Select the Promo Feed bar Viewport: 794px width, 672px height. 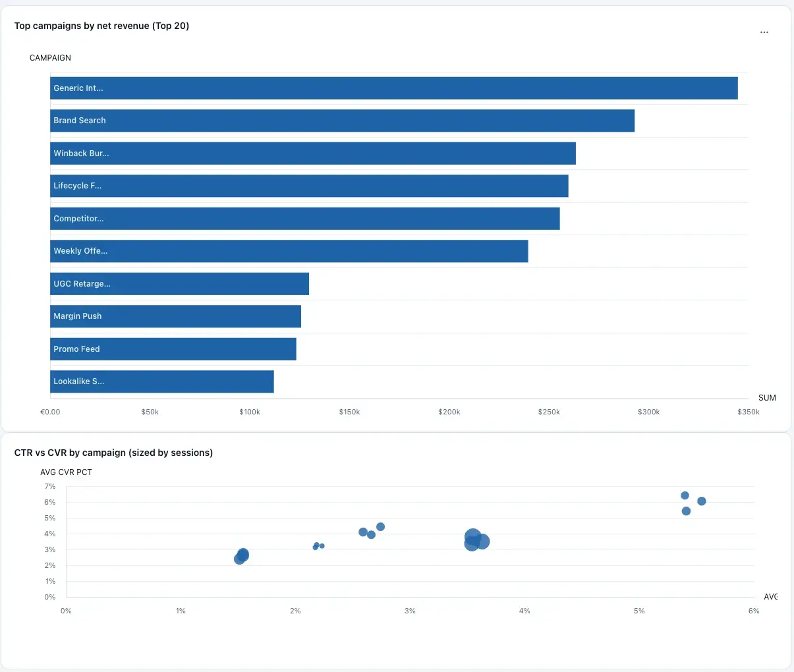point(173,349)
